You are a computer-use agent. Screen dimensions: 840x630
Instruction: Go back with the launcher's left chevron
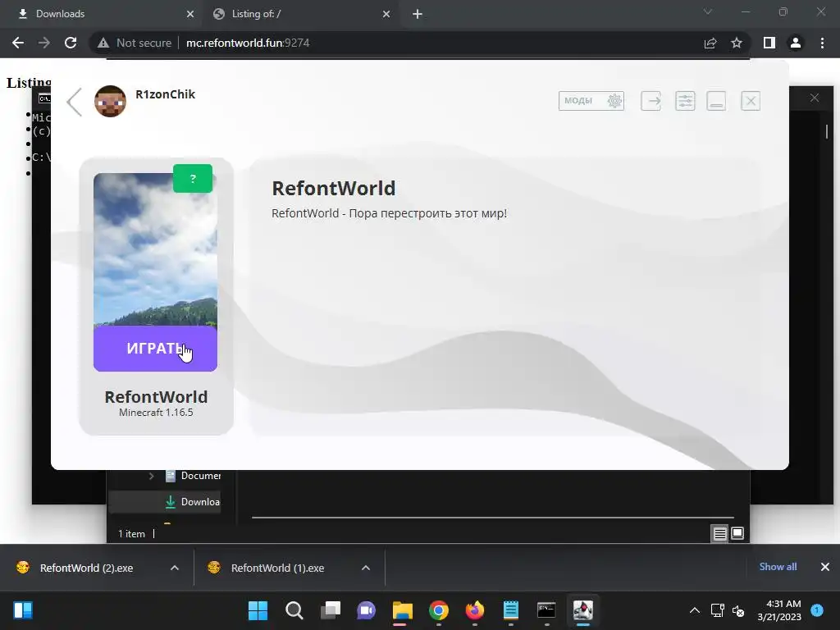(x=75, y=102)
